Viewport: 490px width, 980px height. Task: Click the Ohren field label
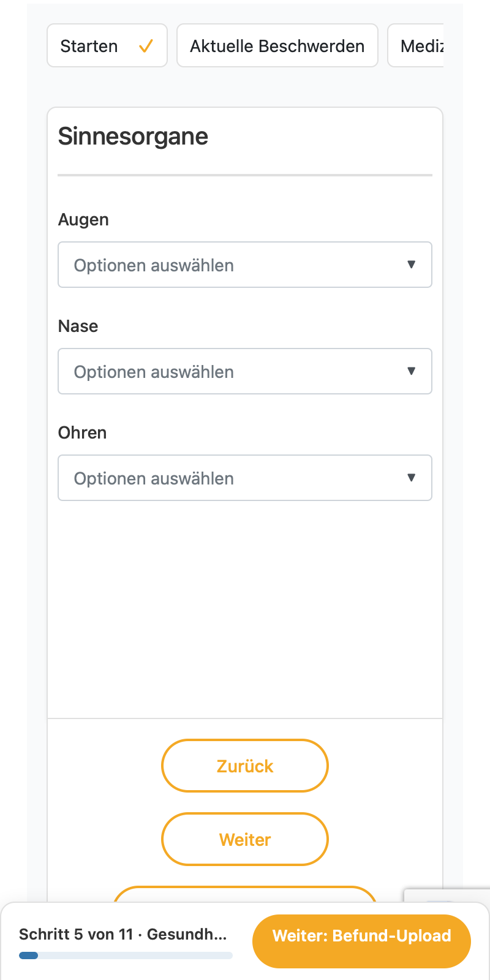[82, 432]
